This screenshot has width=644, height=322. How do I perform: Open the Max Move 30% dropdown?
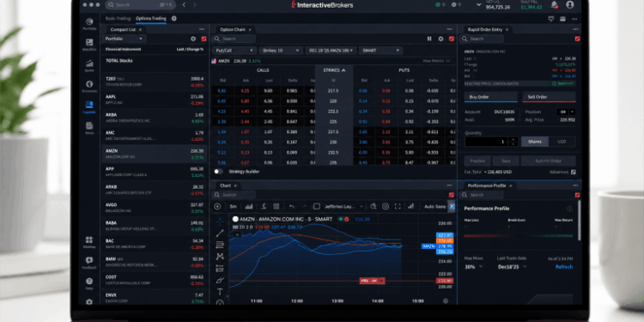point(473,267)
